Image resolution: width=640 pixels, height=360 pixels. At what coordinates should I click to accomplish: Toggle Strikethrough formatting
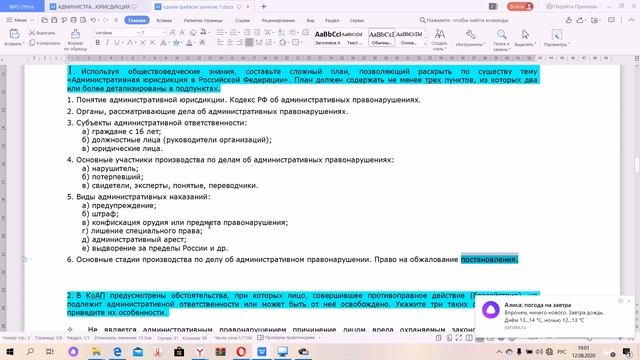coord(129,42)
